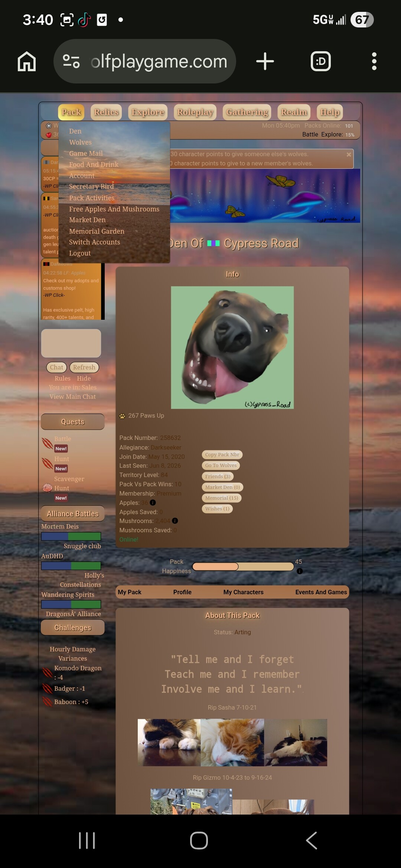Click the Market Den (0) button
This screenshot has height=868, width=401.
pos(222,487)
